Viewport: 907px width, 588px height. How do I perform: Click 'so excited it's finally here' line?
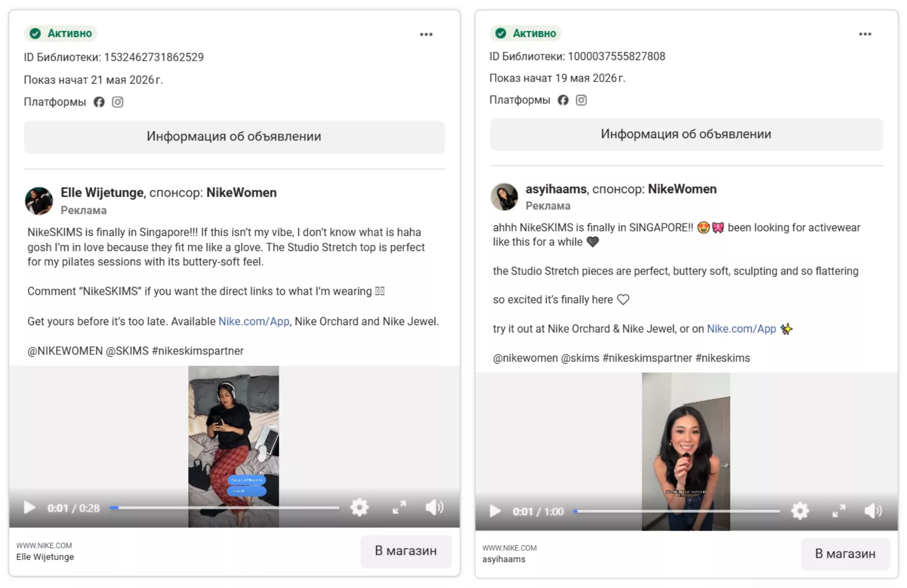click(x=561, y=300)
